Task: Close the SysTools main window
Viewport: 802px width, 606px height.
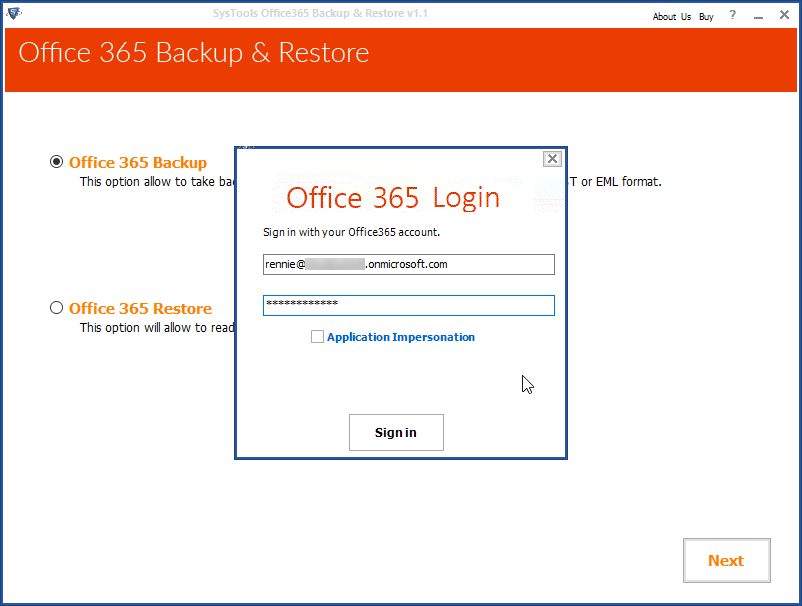Action: pyautogui.click(x=784, y=15)
